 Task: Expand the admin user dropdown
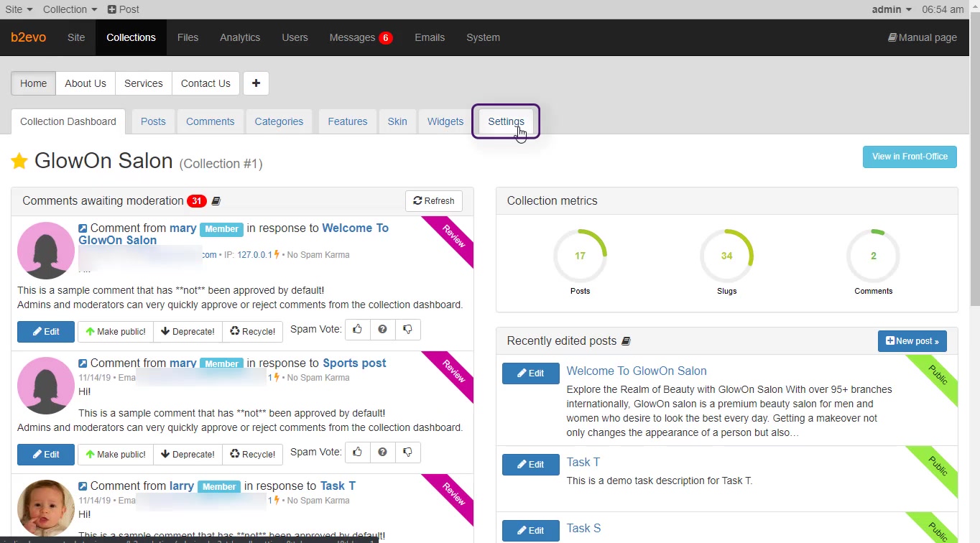point(892,9)
